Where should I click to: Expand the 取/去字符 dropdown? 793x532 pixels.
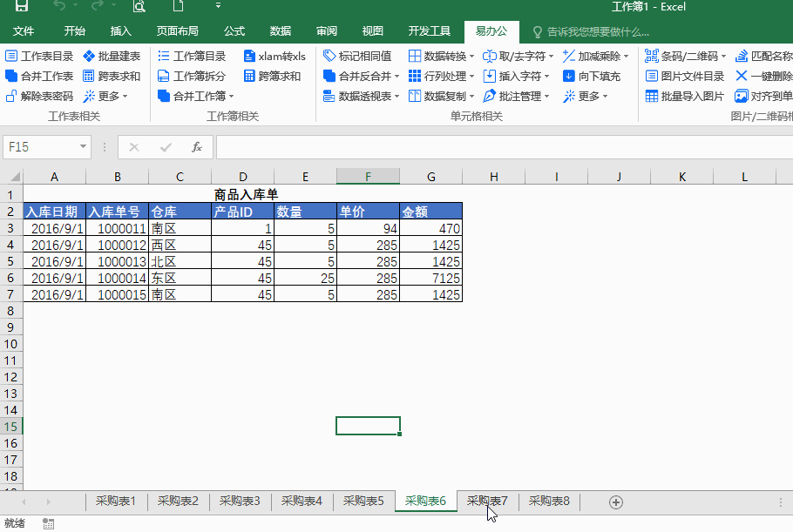pyautogui.click(x=552, y=56)
